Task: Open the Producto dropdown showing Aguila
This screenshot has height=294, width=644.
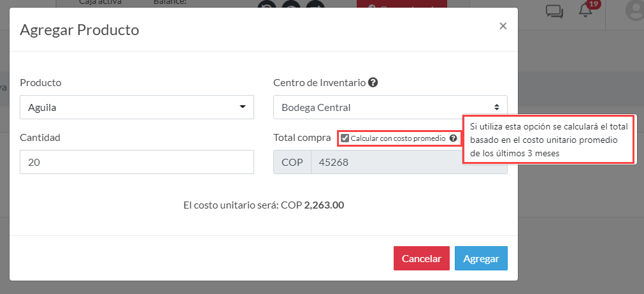Action: (137, 107)
